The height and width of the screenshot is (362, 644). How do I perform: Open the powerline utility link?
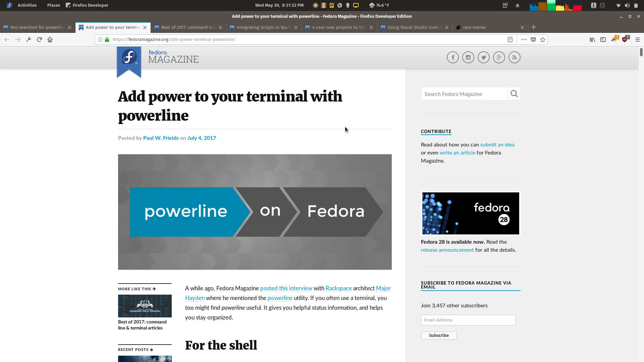[280, 298]
